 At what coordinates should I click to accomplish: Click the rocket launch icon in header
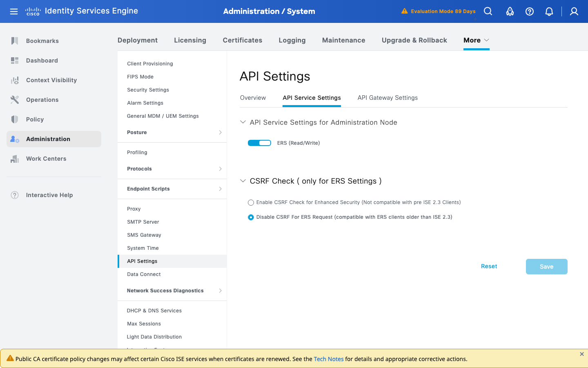tap(510, 11)
